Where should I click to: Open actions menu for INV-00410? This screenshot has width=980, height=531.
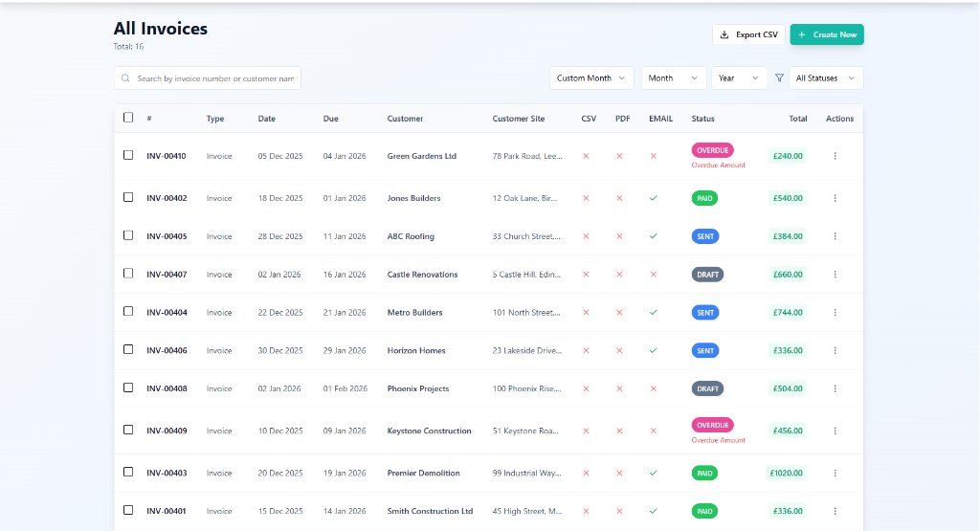pyautogui.click(x=835, y=156)
